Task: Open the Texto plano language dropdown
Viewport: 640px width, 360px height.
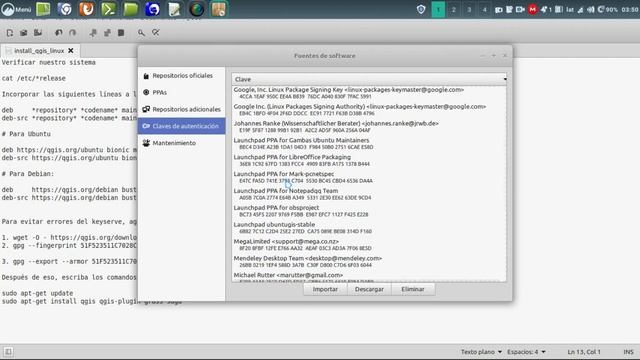Action: [x=481, y=351]
